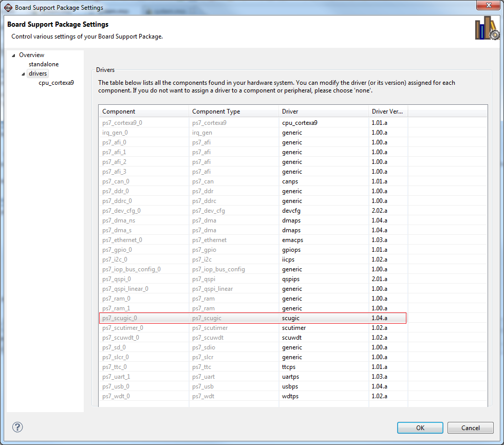Select the drivers tree item
Viewport: 504px width, 445px height.
[x=38, y=73]
